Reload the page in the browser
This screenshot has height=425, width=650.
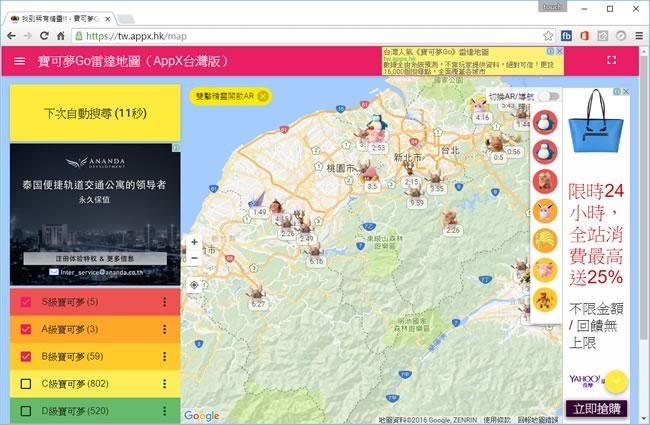pyautogui.click(x=44, y=36)
